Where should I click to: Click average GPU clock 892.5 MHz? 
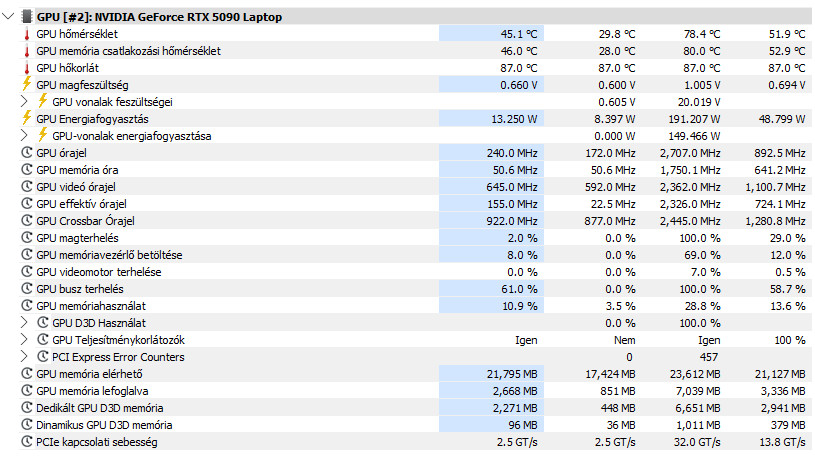(780, 153)
